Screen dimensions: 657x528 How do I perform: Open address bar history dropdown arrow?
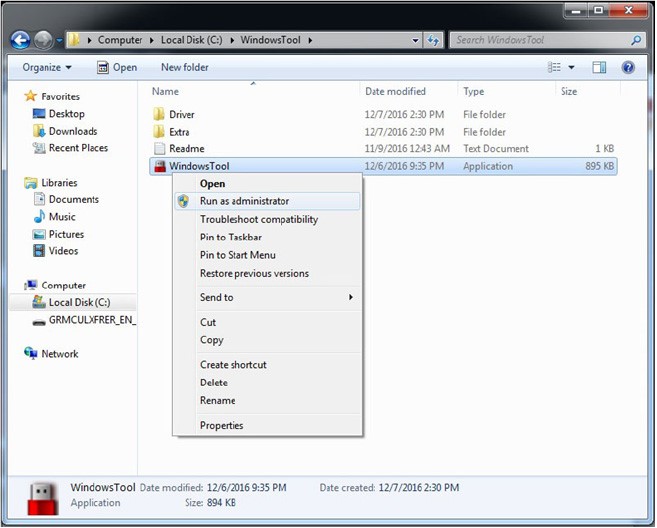click(415, 41)
